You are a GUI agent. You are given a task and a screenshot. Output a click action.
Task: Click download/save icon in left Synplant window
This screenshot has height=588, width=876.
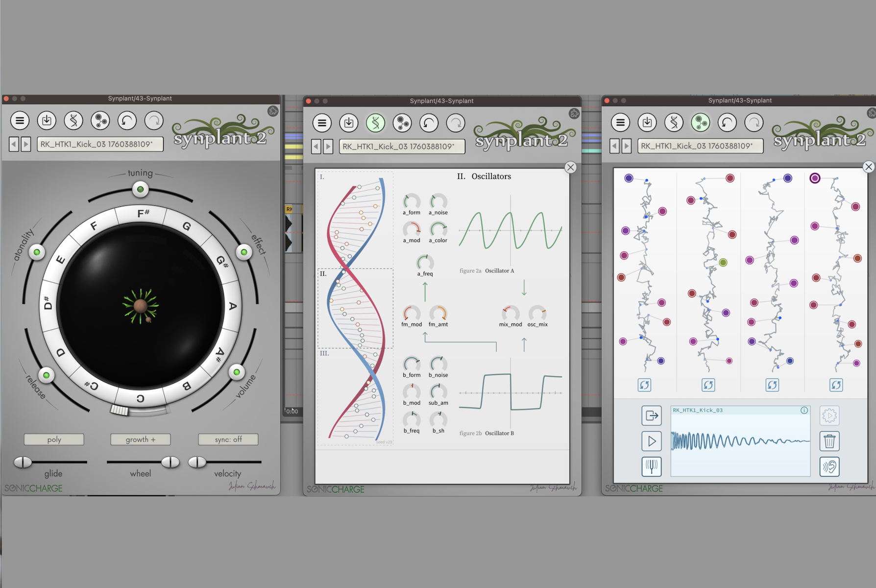click(x=47, y=121)
